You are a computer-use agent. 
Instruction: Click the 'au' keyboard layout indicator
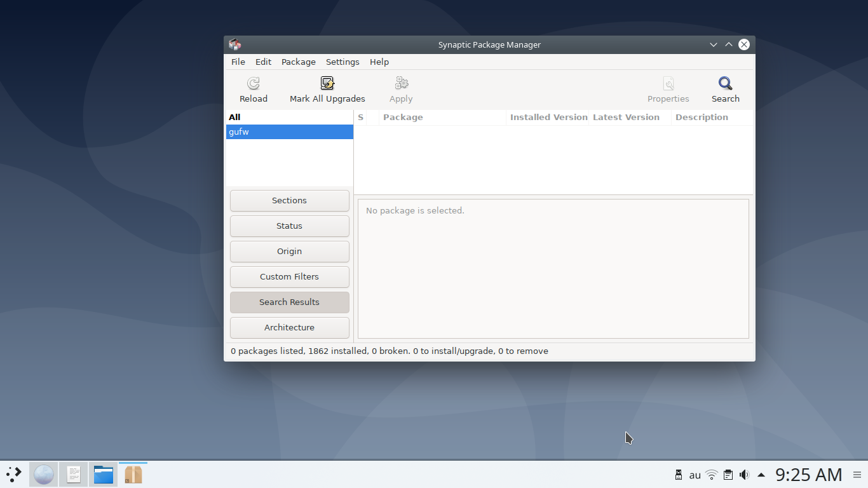(695, 475)
